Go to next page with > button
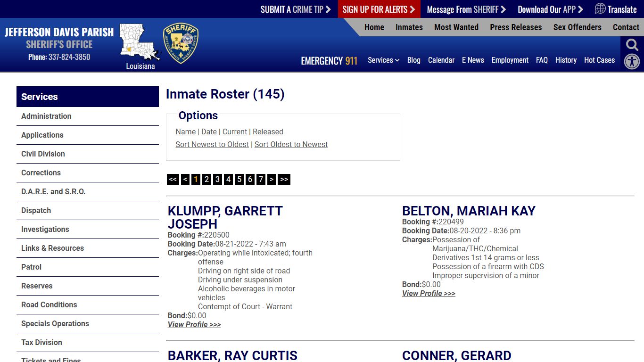644x362 pixels. (x=272, y=179)
